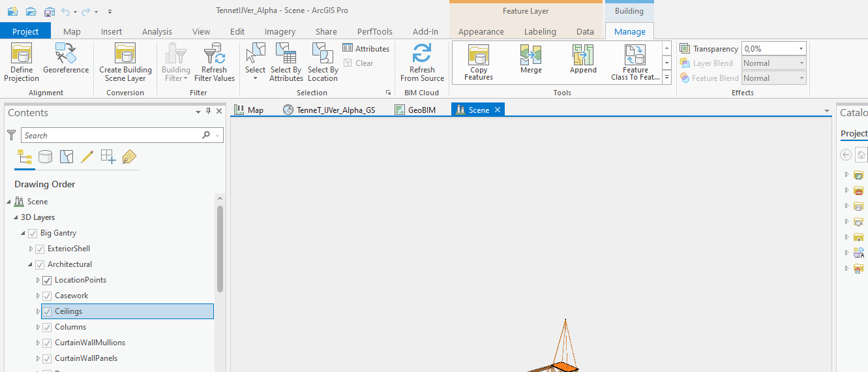Open the Labeling ribbon tab
The height and width of the screenshot is (372, 868).
(x=540, y=31)
